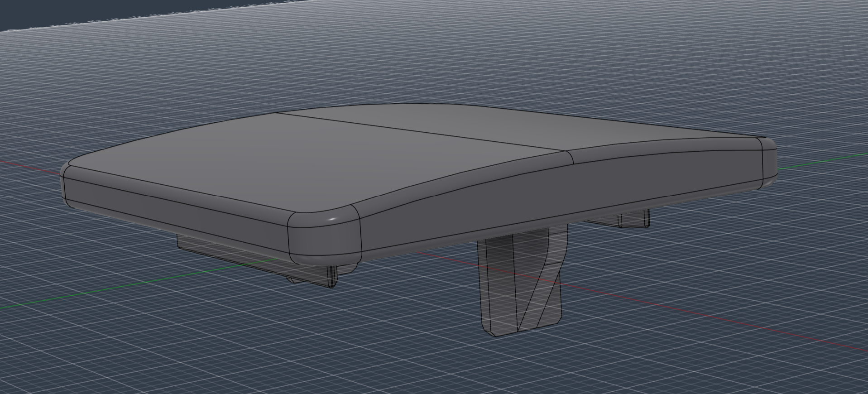Click the tall center leg under the pad
The image size is (868, 394).
(x=523, y=281)
